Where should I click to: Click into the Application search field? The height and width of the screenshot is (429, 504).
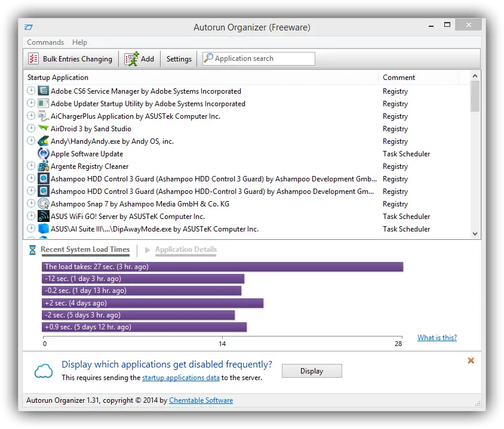[259, 58]
